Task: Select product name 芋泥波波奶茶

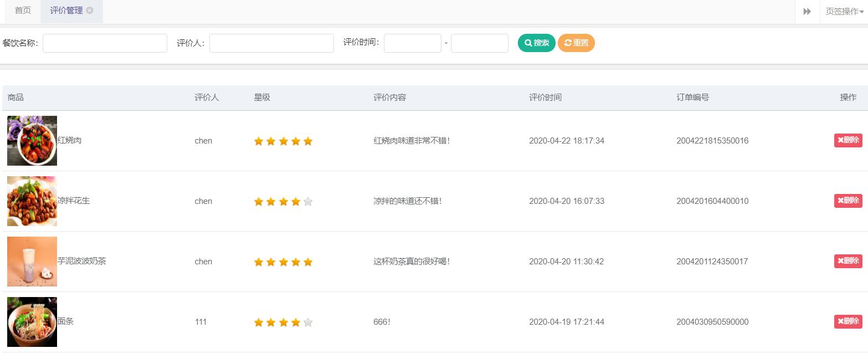Action: click(81, 261)
